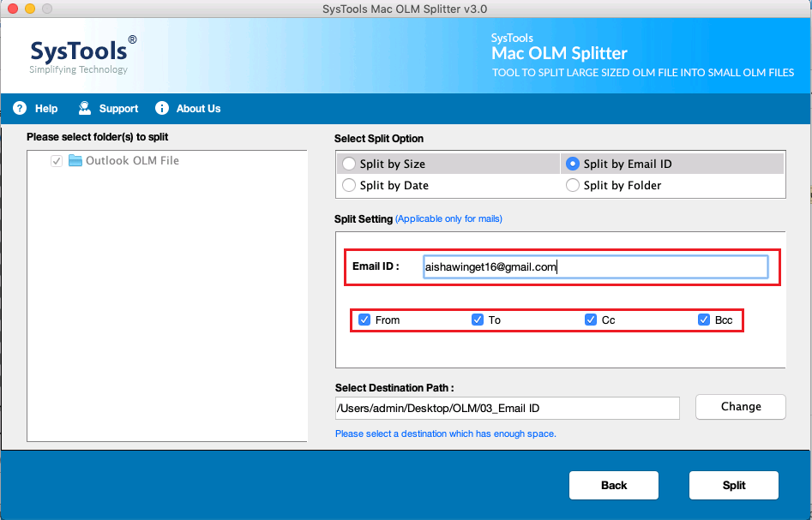Viewport: 812px width, 520px height.
Task: Click the destination path field
Action: click(508, 409)
